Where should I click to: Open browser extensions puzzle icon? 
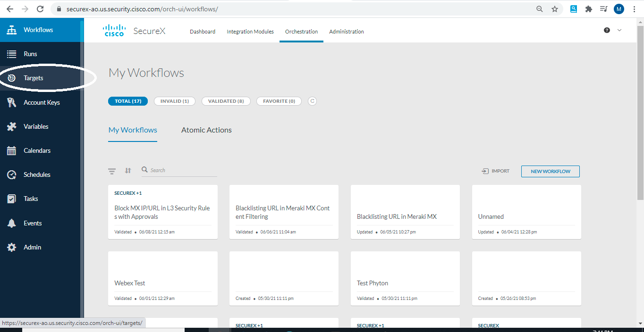click(588, 9)
